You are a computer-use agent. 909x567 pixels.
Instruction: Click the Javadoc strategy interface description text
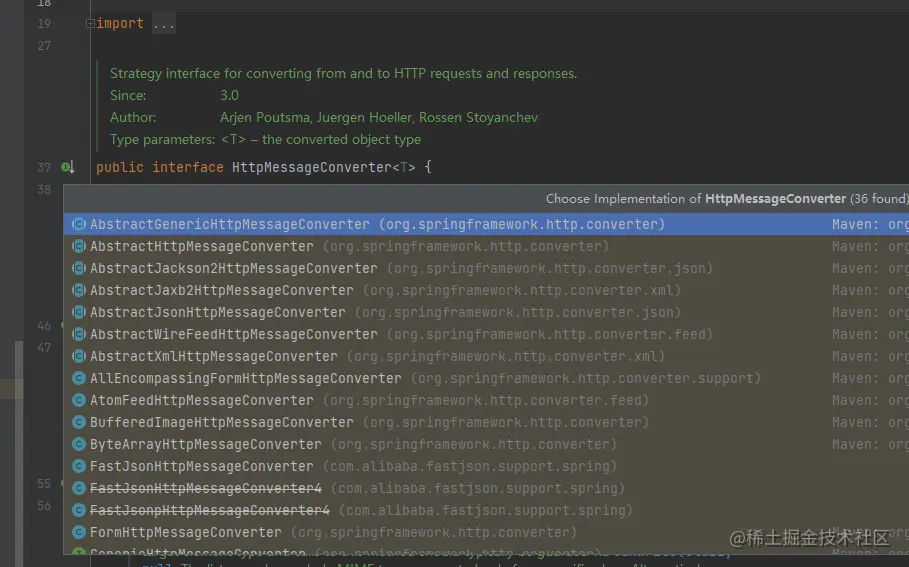[343, 74]
